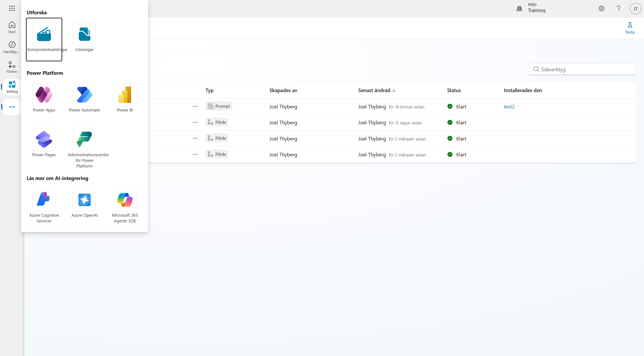Sort by Senast ändrad column

click(377, 90)
